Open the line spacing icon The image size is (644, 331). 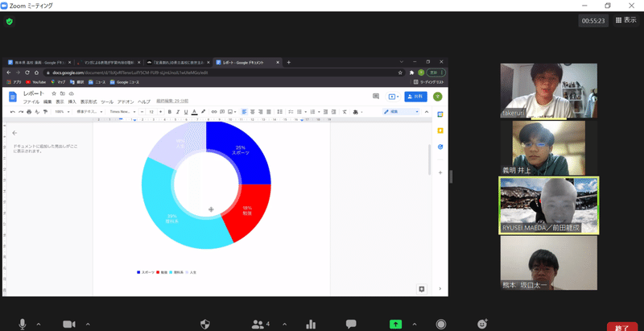point(279,112)
